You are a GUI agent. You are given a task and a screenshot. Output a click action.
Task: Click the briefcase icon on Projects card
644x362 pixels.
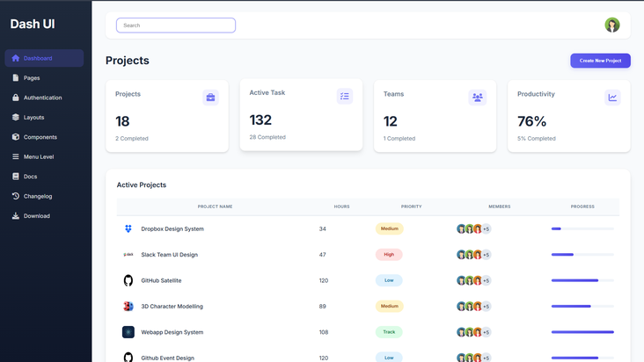[211, 98]
